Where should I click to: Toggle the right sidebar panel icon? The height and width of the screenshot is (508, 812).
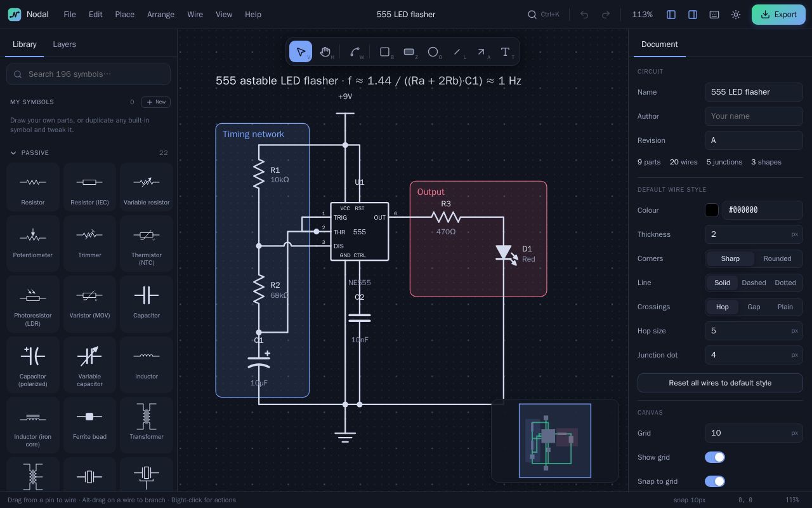click(x=693, y=15)
